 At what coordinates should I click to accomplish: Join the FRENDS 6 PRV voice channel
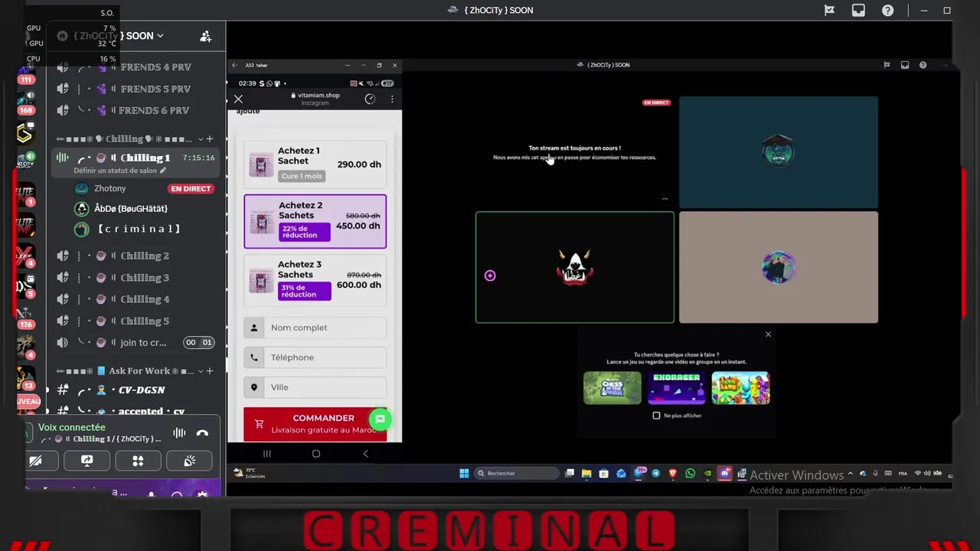click(x=136, y=110)
